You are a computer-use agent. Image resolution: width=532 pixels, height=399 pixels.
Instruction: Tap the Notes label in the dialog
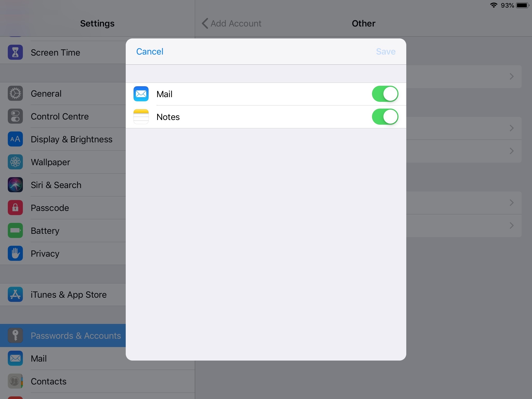pos(168,117)
